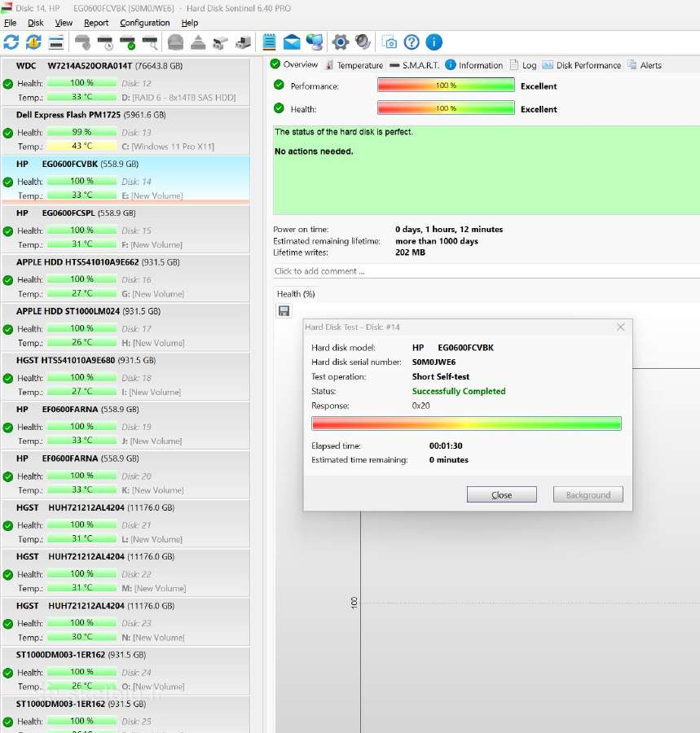
Task: Click the refresh icon with yellow warning sign
Action: click(33, 42)
